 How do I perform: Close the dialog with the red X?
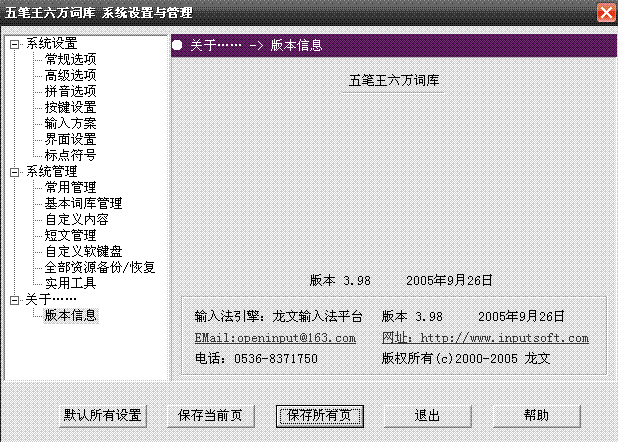[607, 13]
